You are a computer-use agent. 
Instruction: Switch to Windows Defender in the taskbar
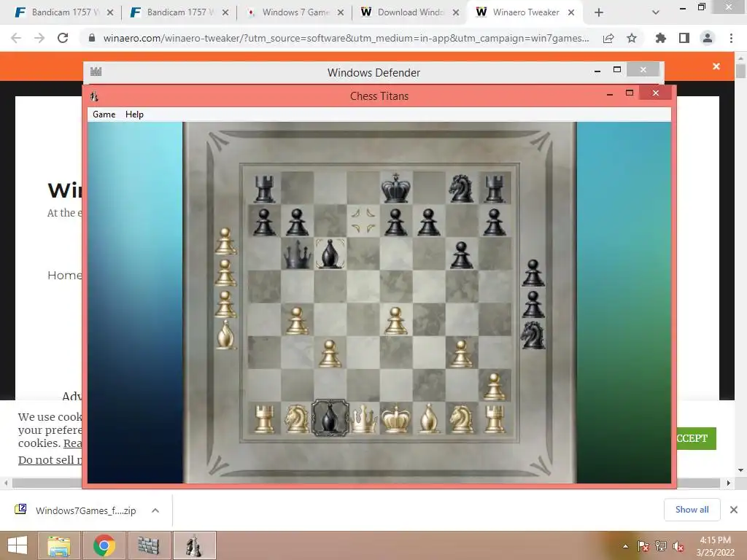149,545
